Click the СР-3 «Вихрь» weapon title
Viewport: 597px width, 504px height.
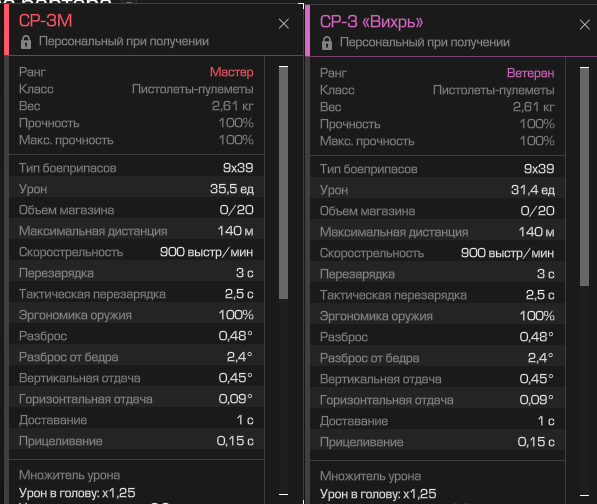(x=371, y=22)
